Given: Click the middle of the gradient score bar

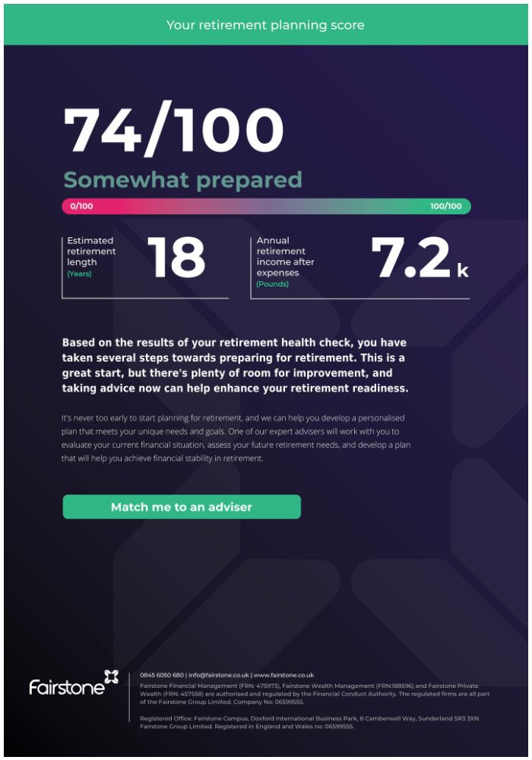Looking at the screenshot, I should tap(266, 206).
